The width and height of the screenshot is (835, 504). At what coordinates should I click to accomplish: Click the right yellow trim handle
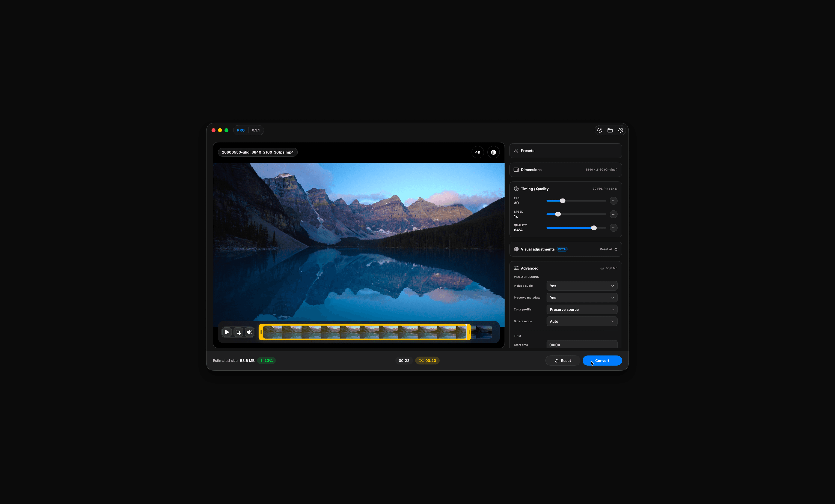468,332
